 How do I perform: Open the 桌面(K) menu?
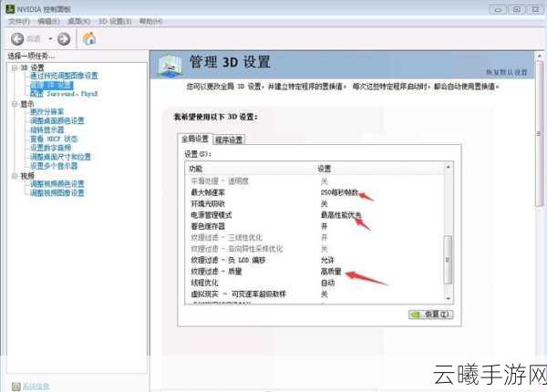coord(78,22)
